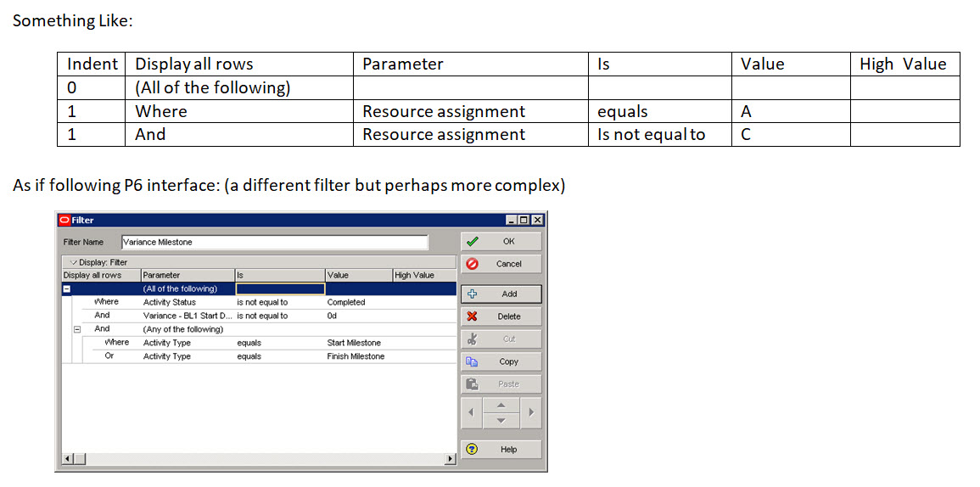980x487 pixels.
Task: Click 'Resource assignment' in the Where row
Action: tap(444, 112)
